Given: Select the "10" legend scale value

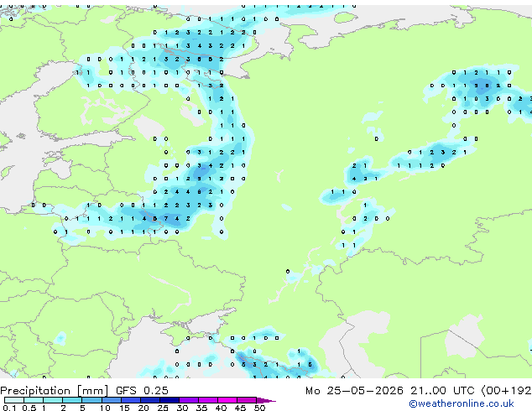Looking at the screenshot, I should (105, 408).
